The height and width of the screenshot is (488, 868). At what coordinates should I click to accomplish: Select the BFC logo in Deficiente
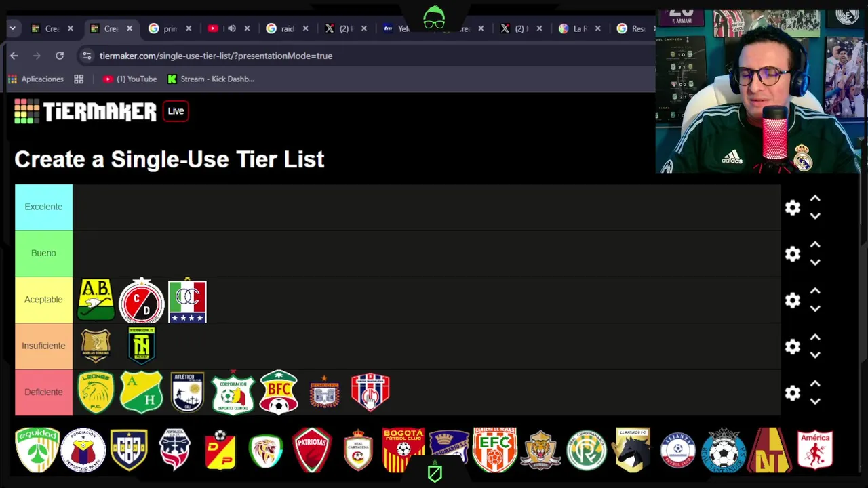click(279, 392)
